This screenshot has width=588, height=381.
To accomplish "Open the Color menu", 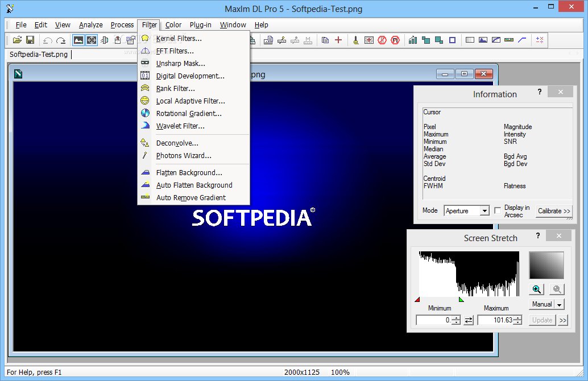I will point(173,25).
